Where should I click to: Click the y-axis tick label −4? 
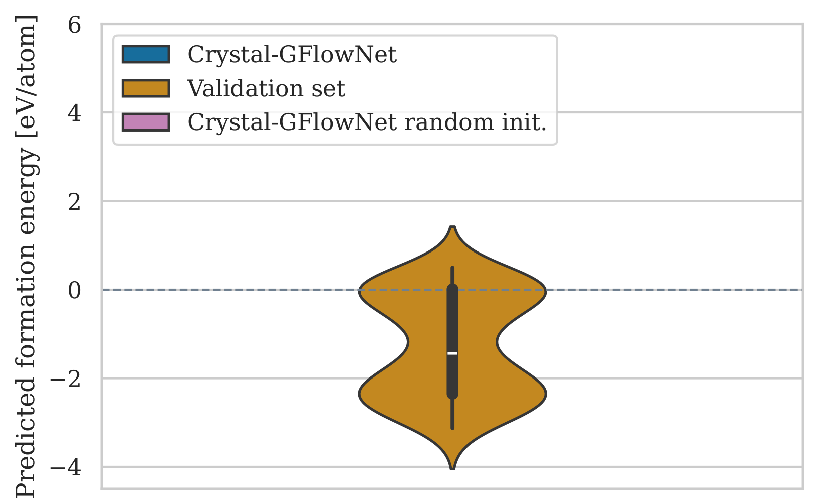pos(65,467)
